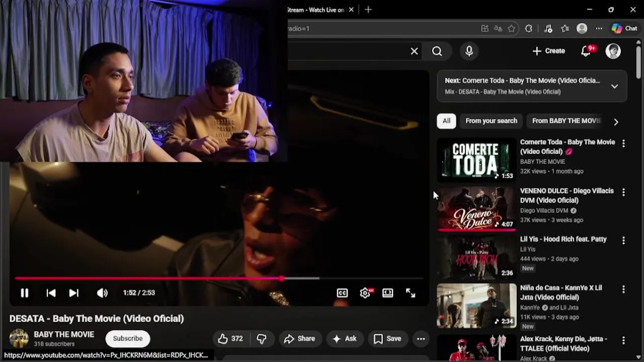The image size is (644, 362).
Task: Share the DESATA video
Action: 299,339
